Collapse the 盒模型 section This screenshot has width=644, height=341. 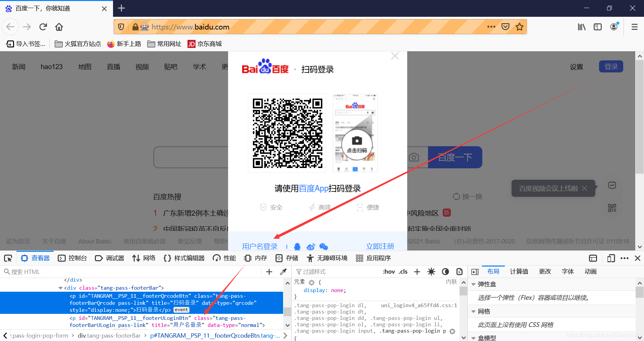473,338
